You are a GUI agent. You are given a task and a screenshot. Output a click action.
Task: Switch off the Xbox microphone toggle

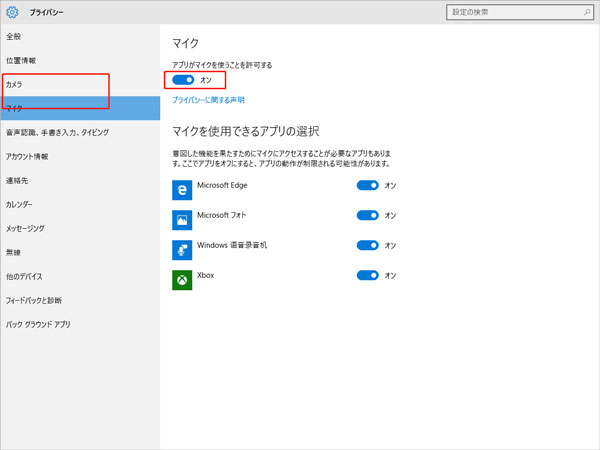coord(368,275)
